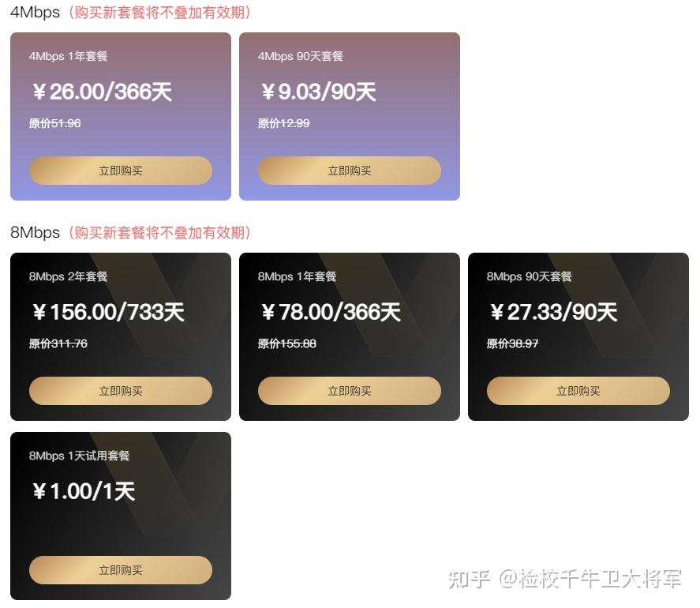Click the ¥156.00/733天 price label
Viewport: 700px width, 608px height.
point(108,312)
